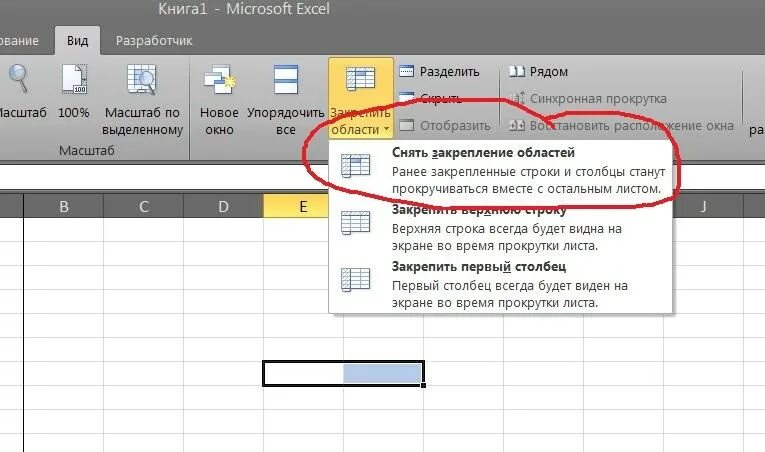Open the Разработчик tab
765x452 pixels.
(x=154, y=41)
